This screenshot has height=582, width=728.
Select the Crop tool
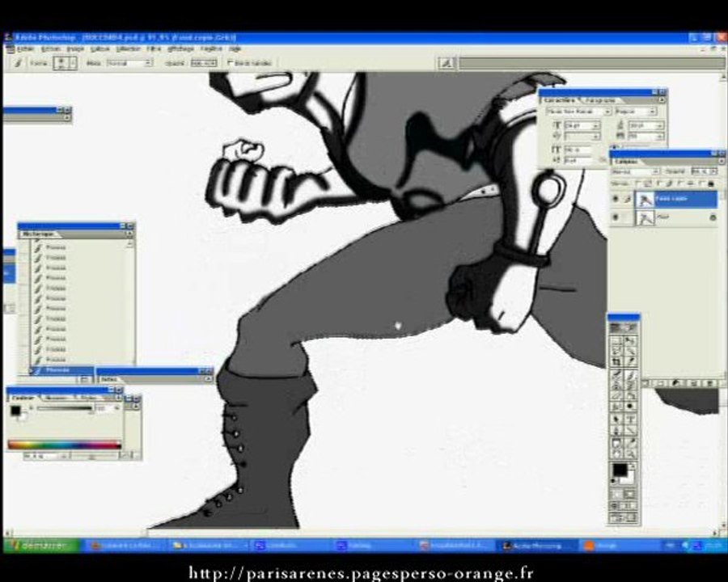tap(616, 361)
